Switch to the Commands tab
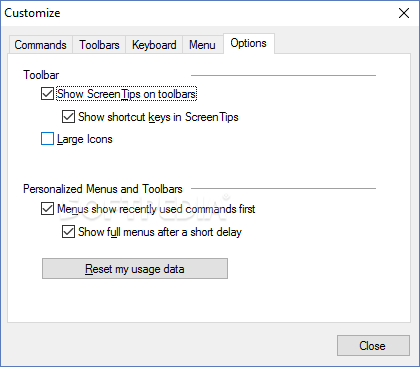The image size is (420, 367). tap(40, 45)
